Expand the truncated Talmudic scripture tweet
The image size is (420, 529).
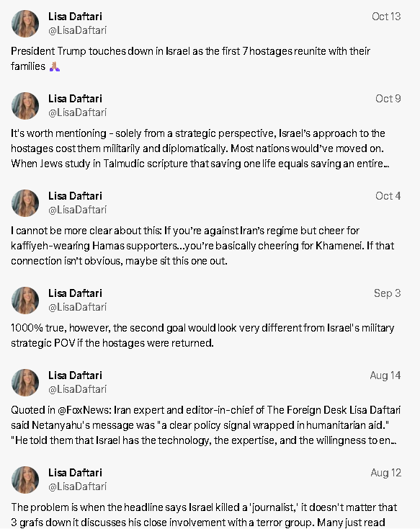[200, 148]
